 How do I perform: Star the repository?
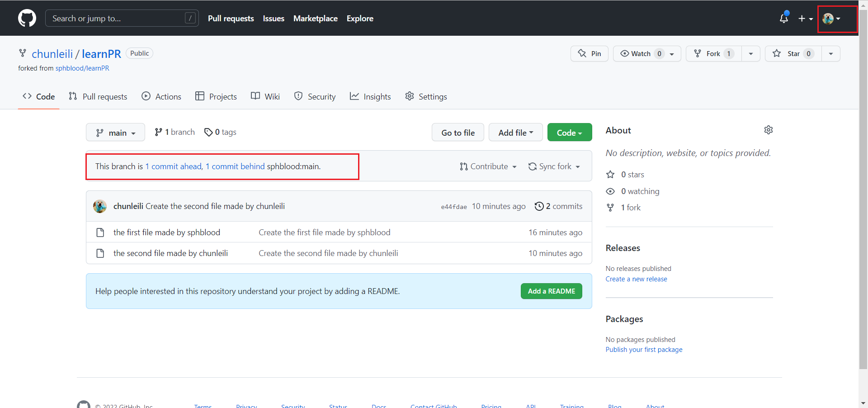coord(793,53)
